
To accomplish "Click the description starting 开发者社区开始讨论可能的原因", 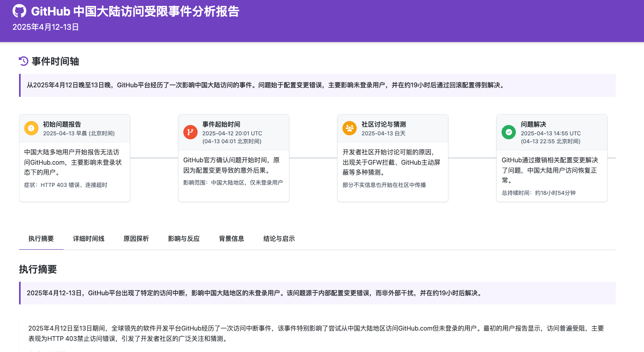I will coord(391,162).
